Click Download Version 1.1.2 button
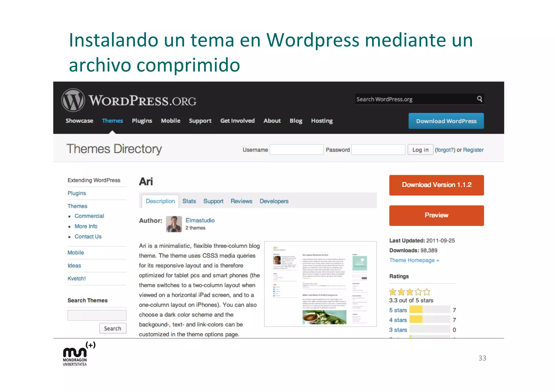 437,185
